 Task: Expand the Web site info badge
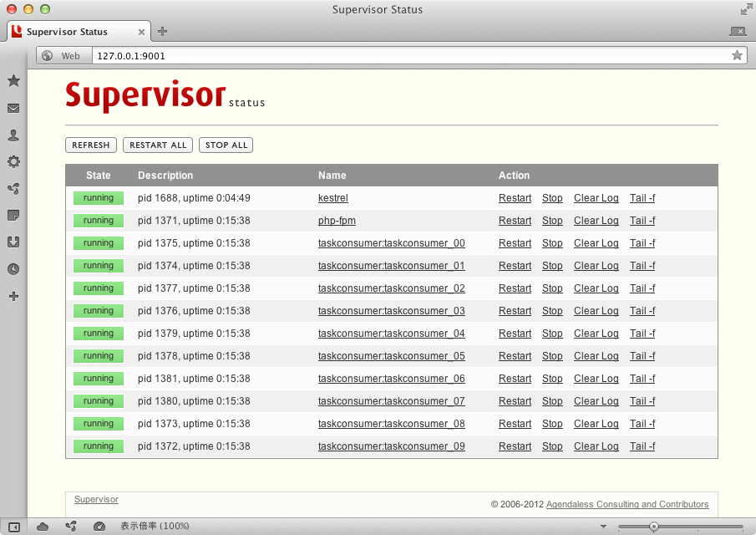[62, 56]
